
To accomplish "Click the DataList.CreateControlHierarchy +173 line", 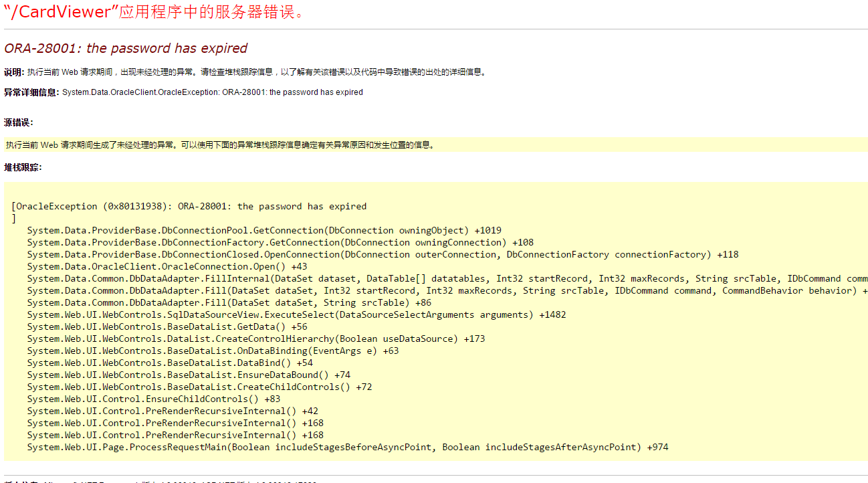I will tap(256, 339).
